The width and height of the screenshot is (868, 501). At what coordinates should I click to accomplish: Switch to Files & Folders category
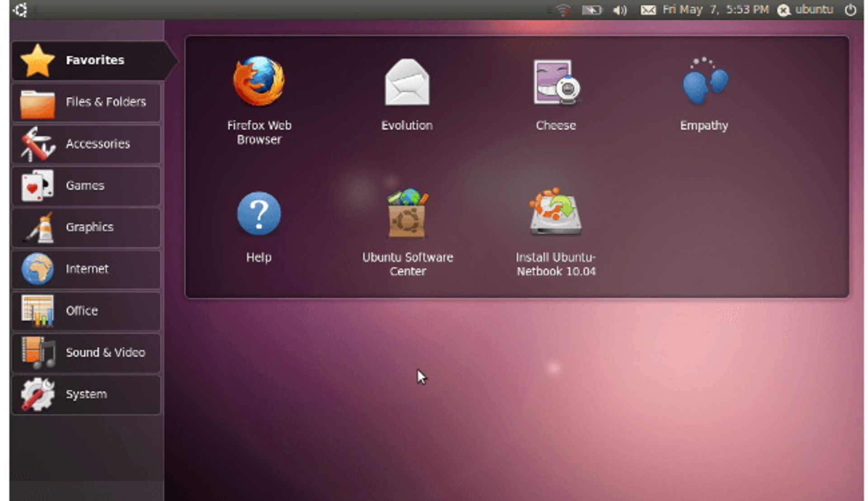click(x=86, y=102)
